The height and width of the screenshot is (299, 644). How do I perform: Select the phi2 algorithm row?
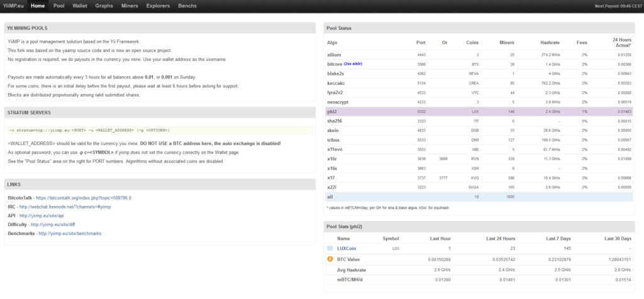[x=333, y=111]
